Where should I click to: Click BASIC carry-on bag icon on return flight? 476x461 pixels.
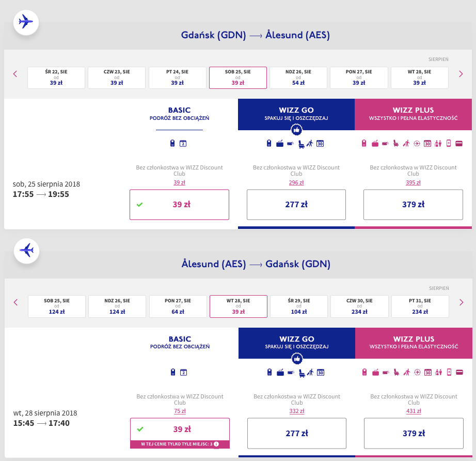173,372
